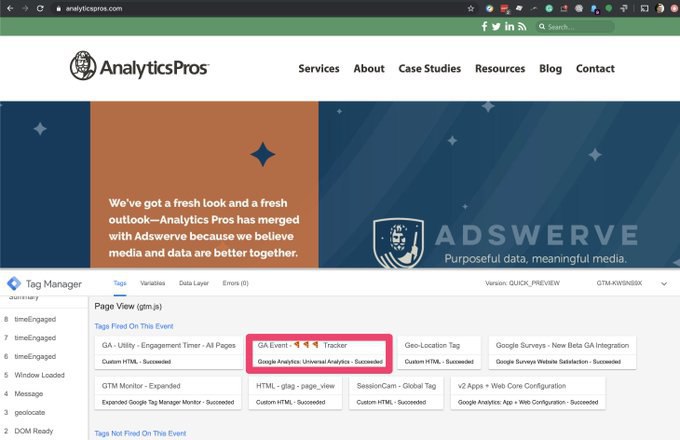680x440 pixels.
Task: Select the DOM Ready event
Action: tap(33, 431)
